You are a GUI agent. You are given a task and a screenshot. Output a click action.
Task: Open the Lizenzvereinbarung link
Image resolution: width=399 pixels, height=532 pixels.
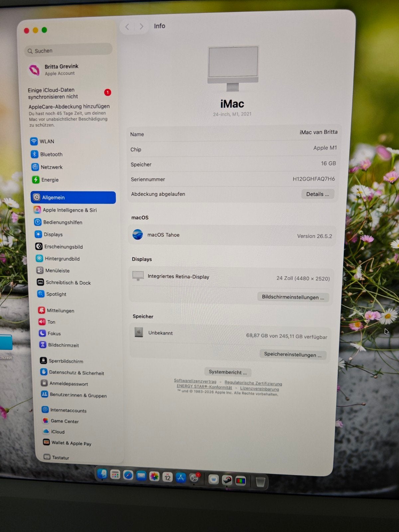(x=259, y=388)
